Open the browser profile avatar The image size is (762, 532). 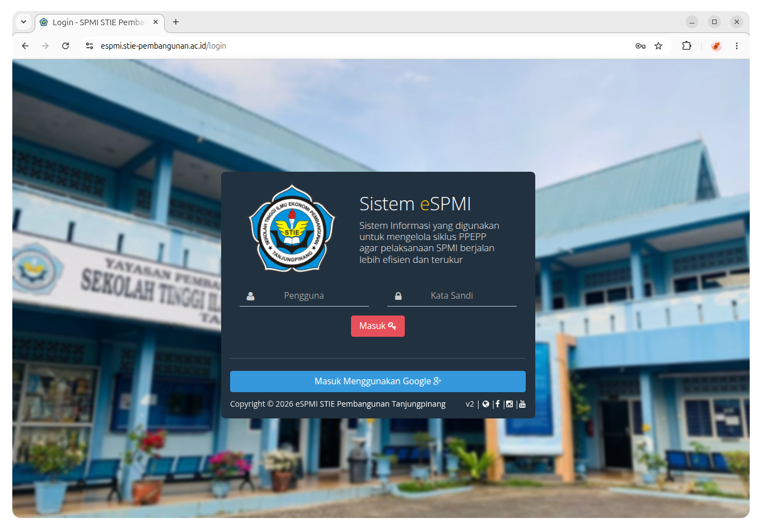pyautogui.click(x=716, y=46)
